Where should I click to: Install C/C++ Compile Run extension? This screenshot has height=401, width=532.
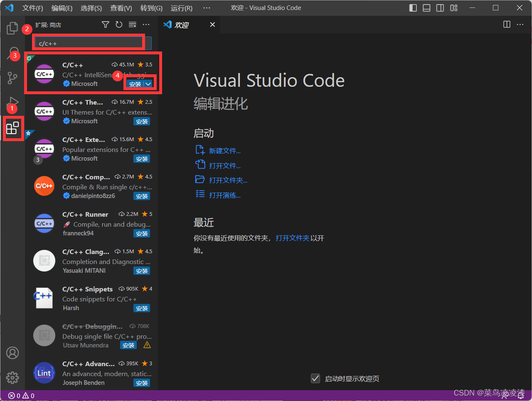click(x=142, y=196)
